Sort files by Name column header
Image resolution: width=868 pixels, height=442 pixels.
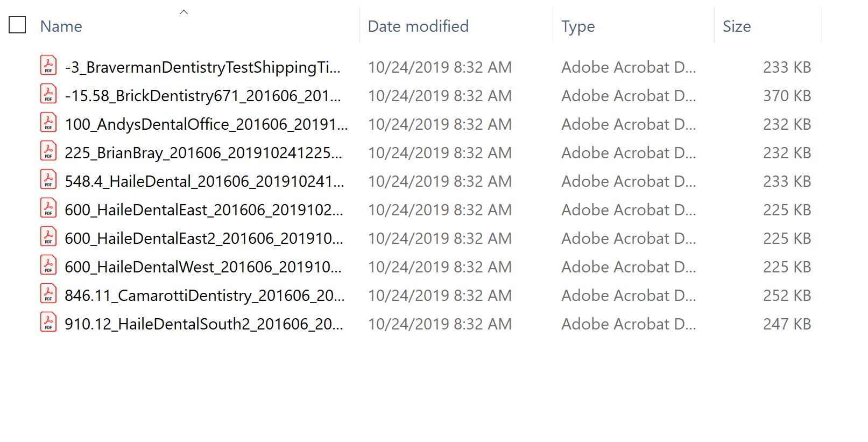coord(61,26)
